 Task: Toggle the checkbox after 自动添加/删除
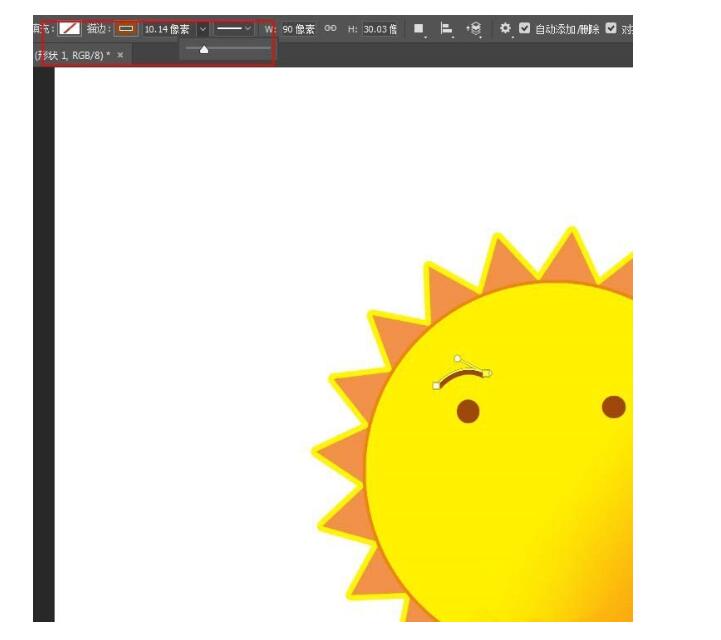point(611,29)
